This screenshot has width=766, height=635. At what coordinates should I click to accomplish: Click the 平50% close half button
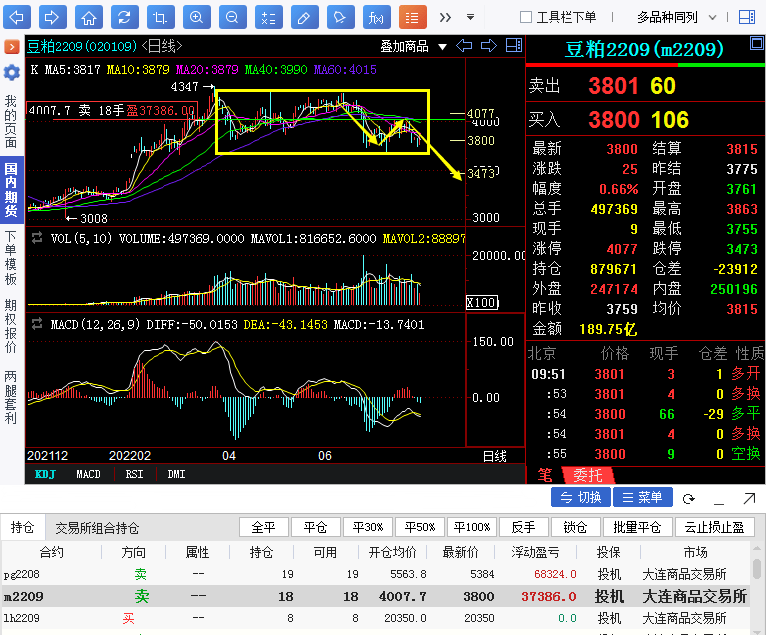click(x=419, y=527)
